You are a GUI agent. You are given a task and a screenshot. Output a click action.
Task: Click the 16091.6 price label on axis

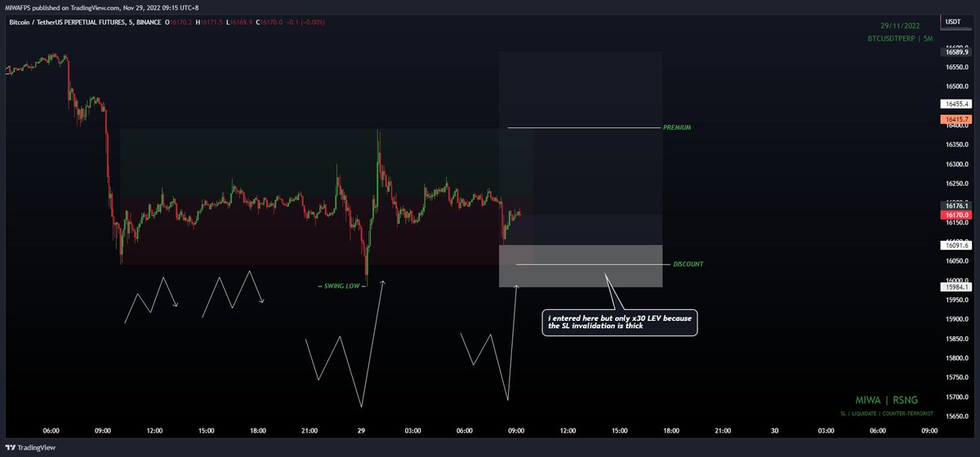pyautogui.click(x=955, y=245)
